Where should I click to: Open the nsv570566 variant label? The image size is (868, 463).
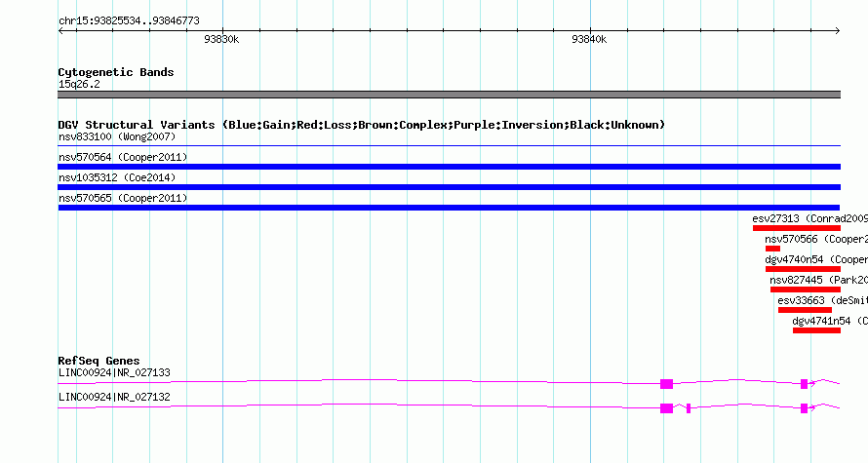pos(816,239)
